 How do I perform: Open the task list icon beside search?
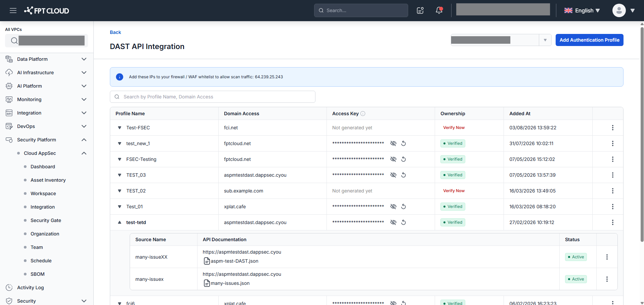[420, 10]
